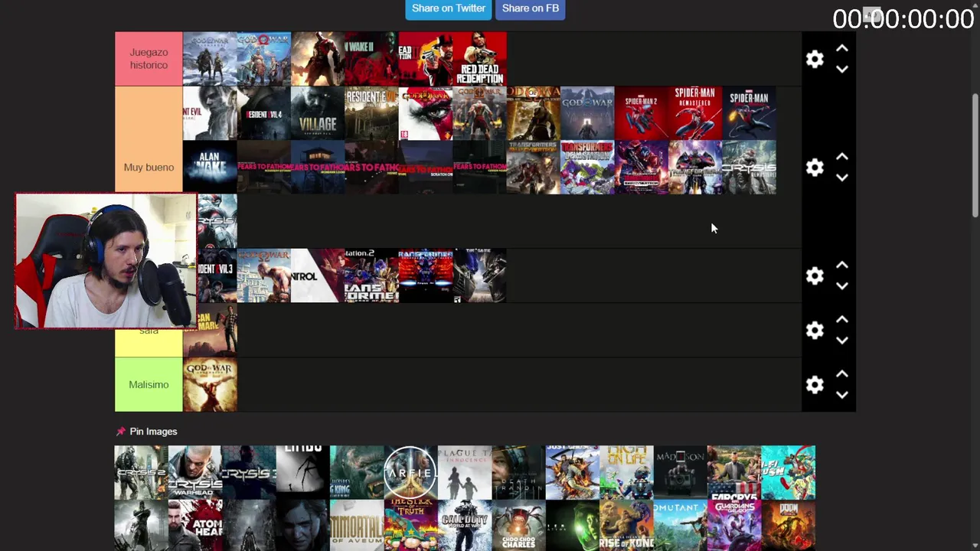Select the Spider-Man Miles Morales cover
The image size is (980, 551).
pos(750,113)
